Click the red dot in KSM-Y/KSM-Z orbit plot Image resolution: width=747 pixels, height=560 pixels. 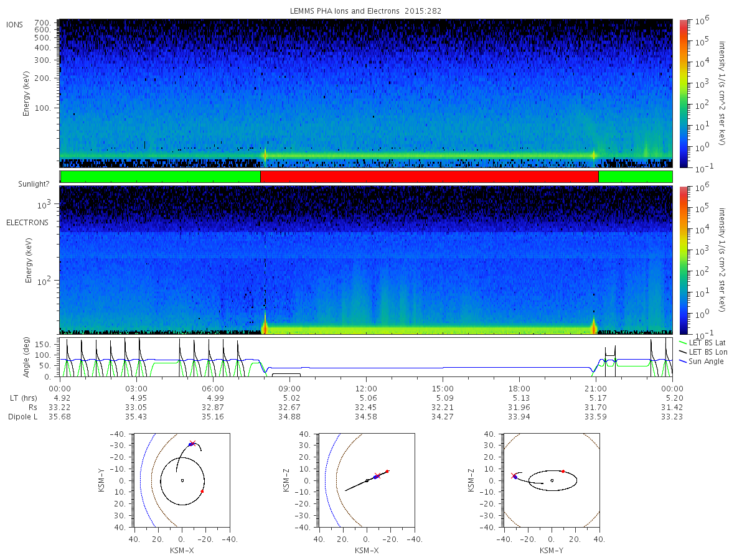[x=563, y=471]
